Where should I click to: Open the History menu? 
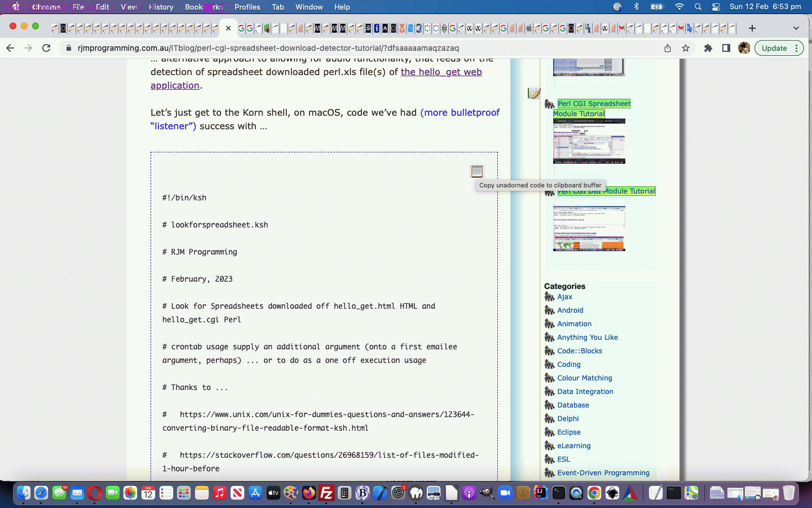click(161, 7)
